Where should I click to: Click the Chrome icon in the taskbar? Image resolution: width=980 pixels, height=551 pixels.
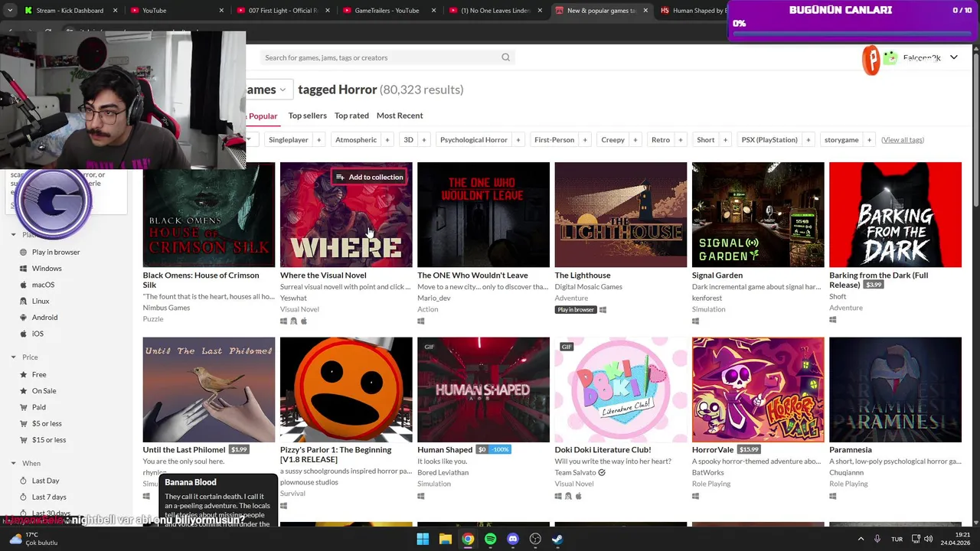468,539
